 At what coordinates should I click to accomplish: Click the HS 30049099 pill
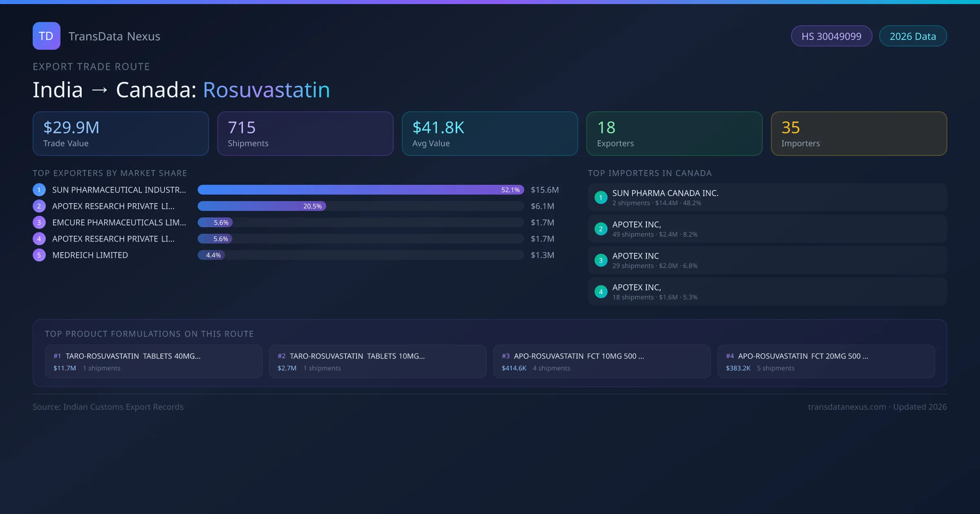pos(831,36)
